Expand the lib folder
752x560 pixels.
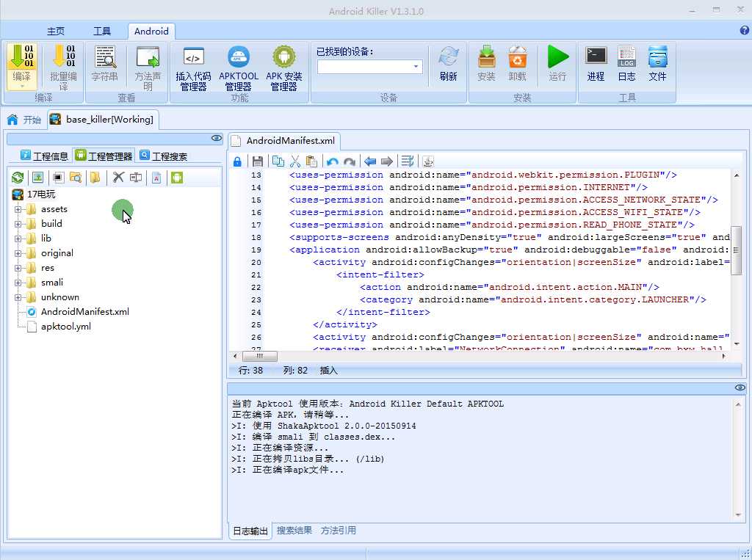18,239
